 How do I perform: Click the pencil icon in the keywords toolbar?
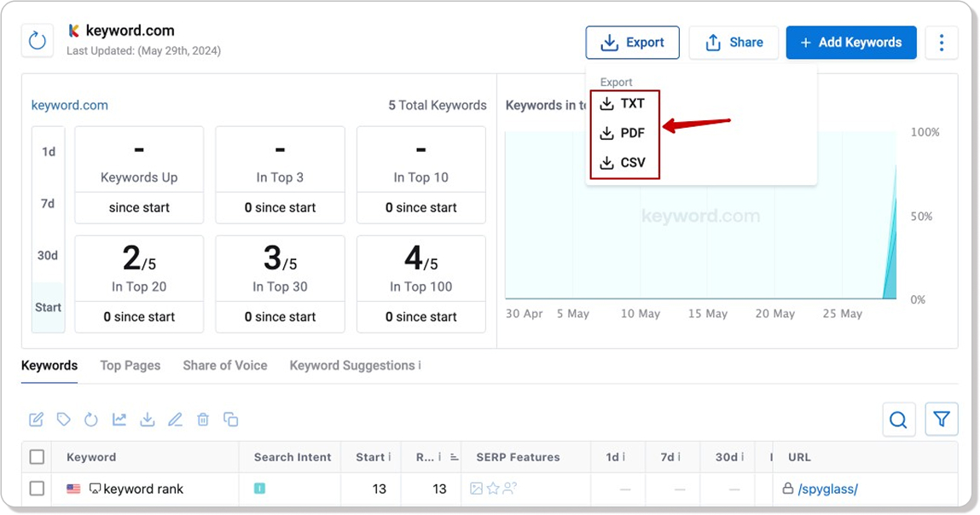coord(175,420)
